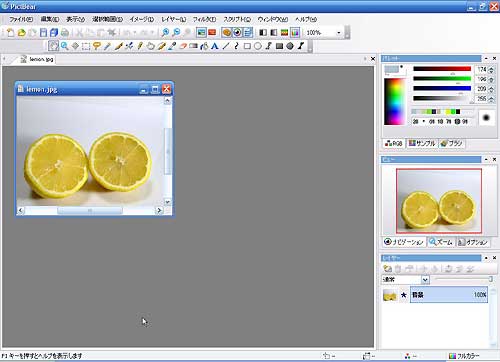Screen dimensions: 500x362
Task: Select the filled rectangle shape tool
Action: click(279, 46)
